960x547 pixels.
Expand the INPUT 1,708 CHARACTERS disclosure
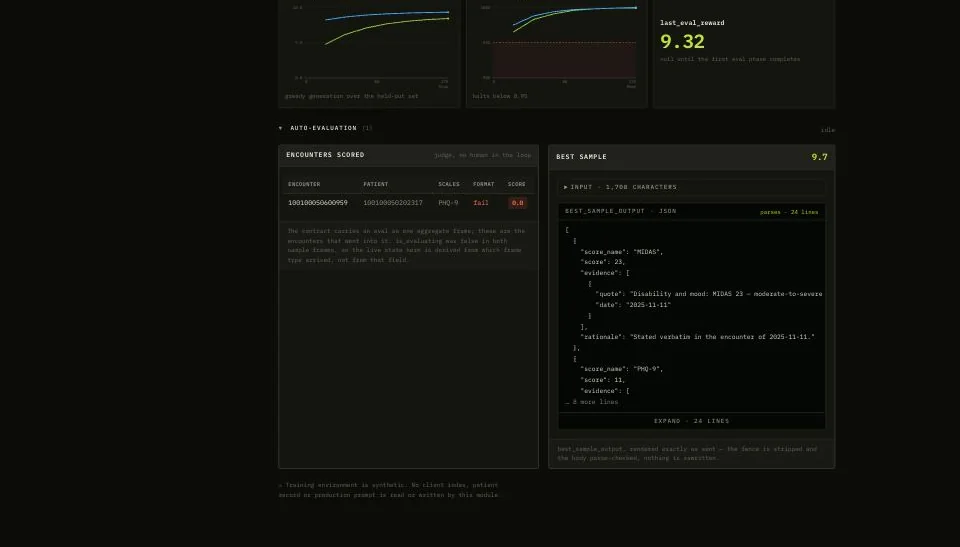(691, 187)
